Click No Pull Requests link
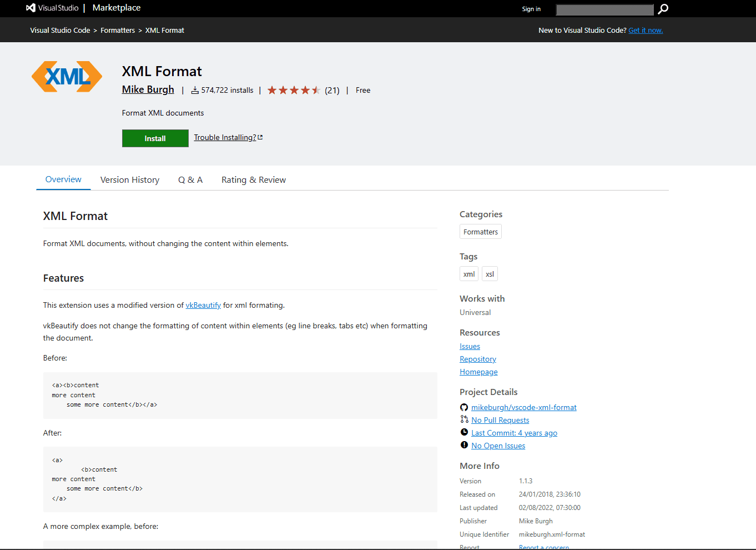Viewport: 756px width, 550px height. click(500, 420)
